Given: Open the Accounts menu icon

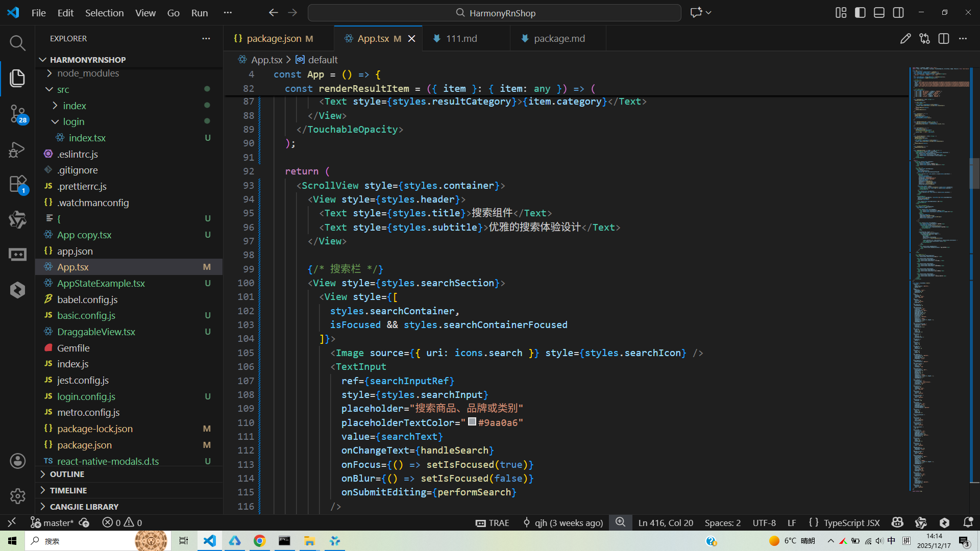Looking at the screenshot, I should (17, 461).
